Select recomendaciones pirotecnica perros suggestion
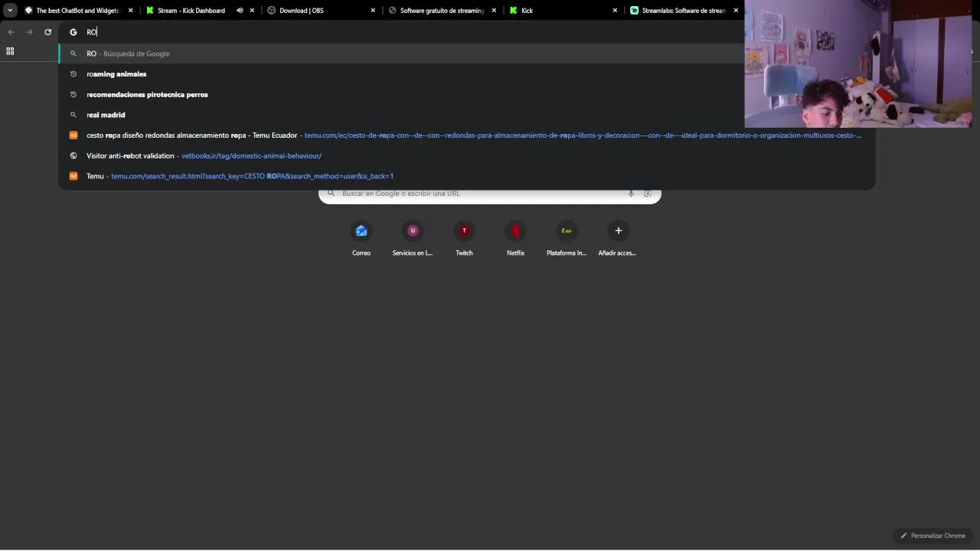Image resolution: width=980 pixels, height=551 pixels. click(467, 94)
